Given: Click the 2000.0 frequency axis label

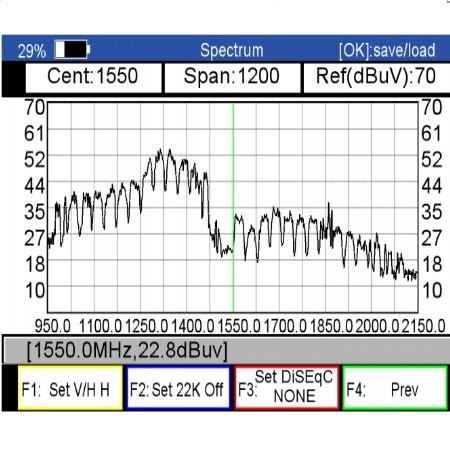Looking at the screenshot, I should click(377, 326).
